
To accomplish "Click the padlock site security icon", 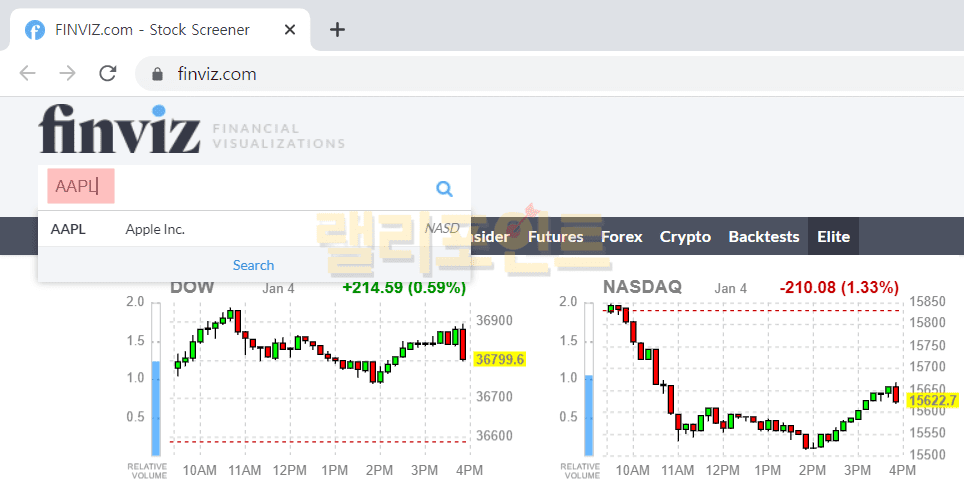I will tap(156, 74).
